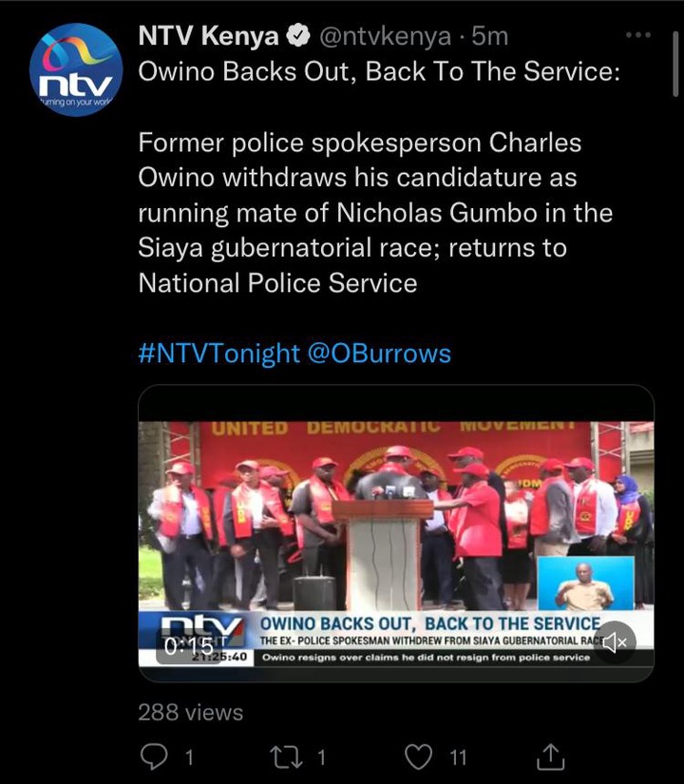Open NTV Kenya profile avatar

76,69
